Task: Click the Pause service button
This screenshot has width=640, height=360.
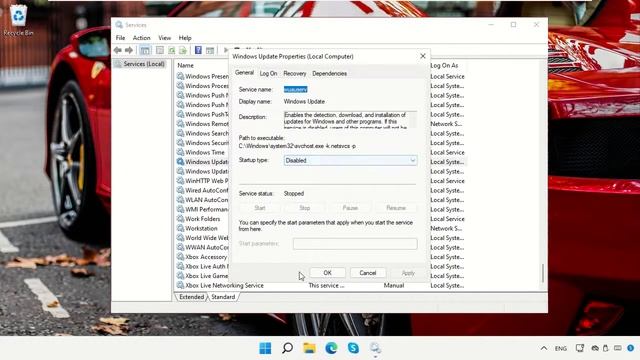Action: tap(350, 208)
